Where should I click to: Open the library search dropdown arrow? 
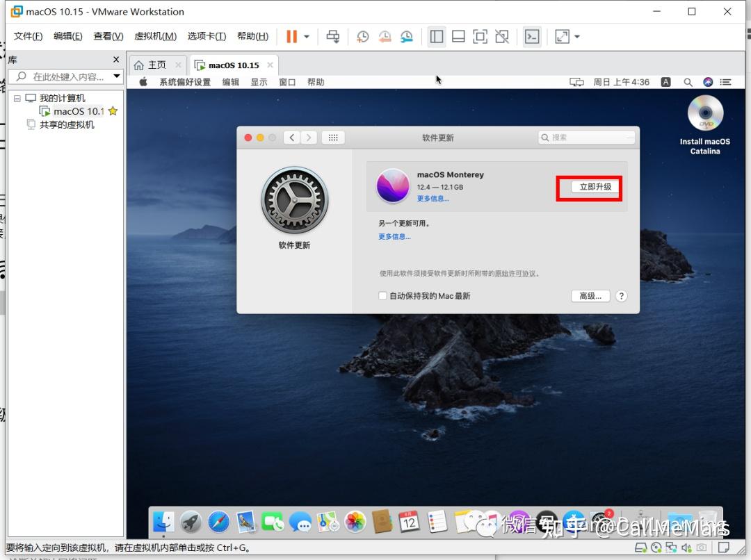[116, 76]
